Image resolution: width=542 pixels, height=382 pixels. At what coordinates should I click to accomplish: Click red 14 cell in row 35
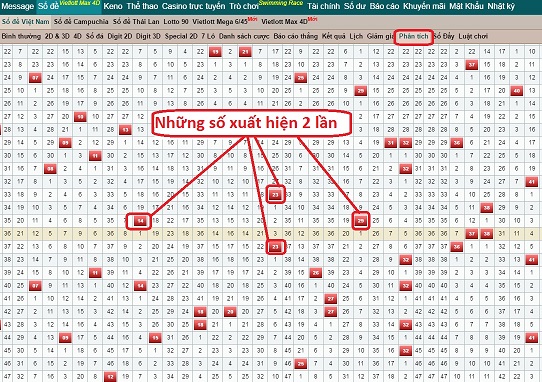(140, 221)
